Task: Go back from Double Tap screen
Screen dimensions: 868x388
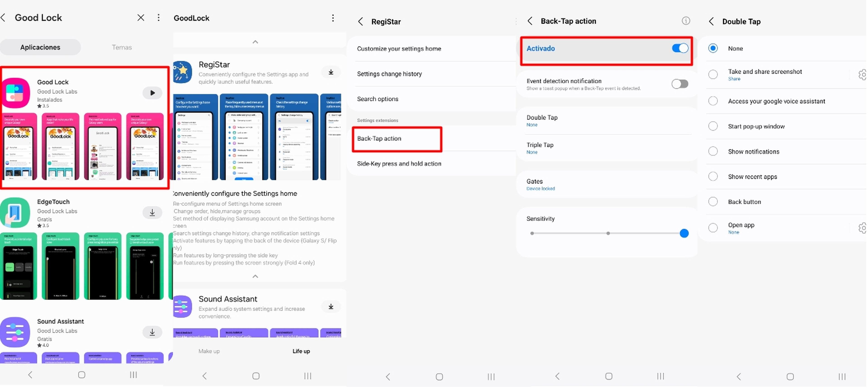Action: click(x=711, y=21)
